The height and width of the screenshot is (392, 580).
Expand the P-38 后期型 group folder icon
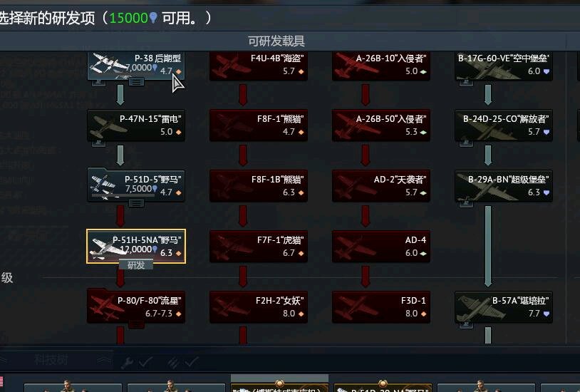coord(136,82)
